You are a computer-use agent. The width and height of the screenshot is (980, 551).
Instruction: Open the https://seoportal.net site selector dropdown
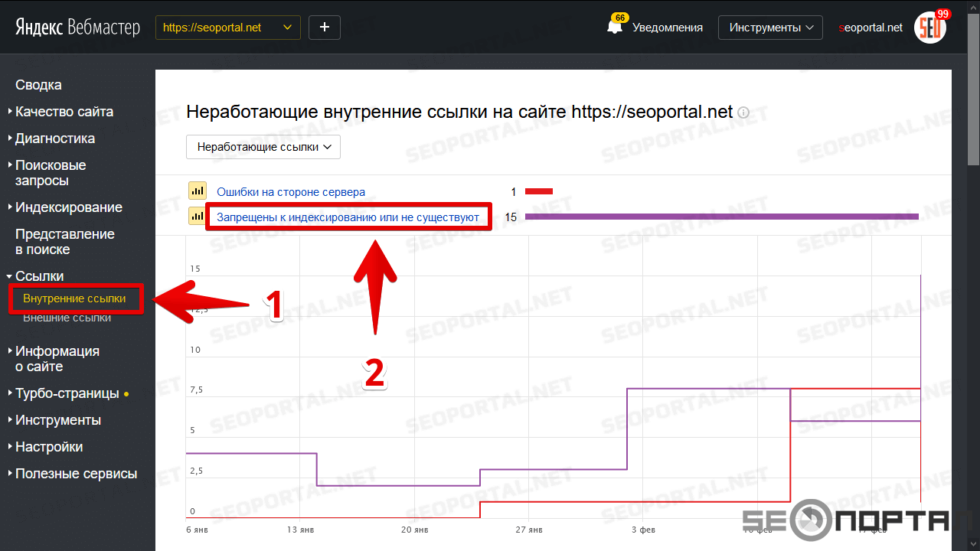(227, 28)
